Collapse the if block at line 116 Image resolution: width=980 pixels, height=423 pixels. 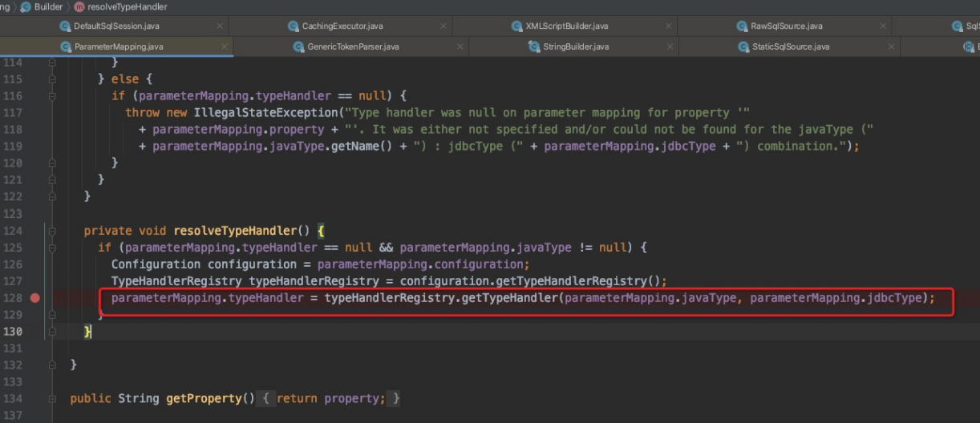(52, 96)
